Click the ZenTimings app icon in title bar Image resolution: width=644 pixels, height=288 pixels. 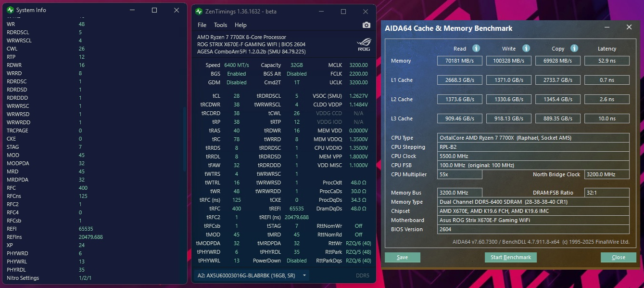[199, 11]
